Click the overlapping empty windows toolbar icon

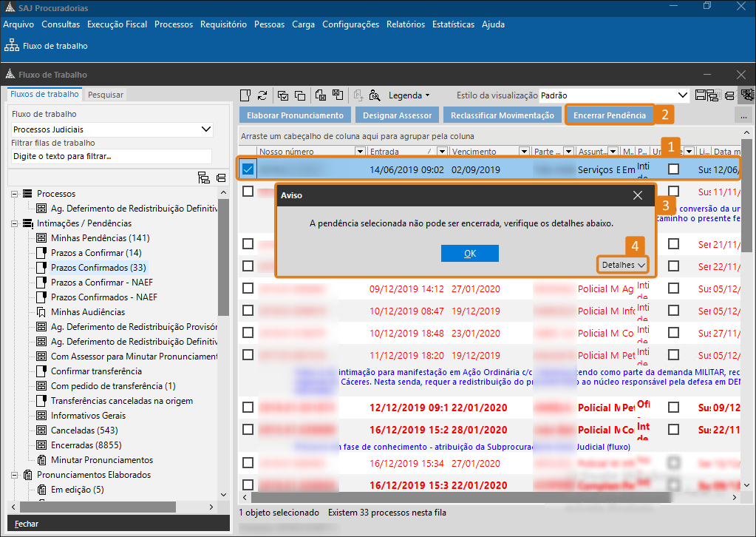click(300, 95)
